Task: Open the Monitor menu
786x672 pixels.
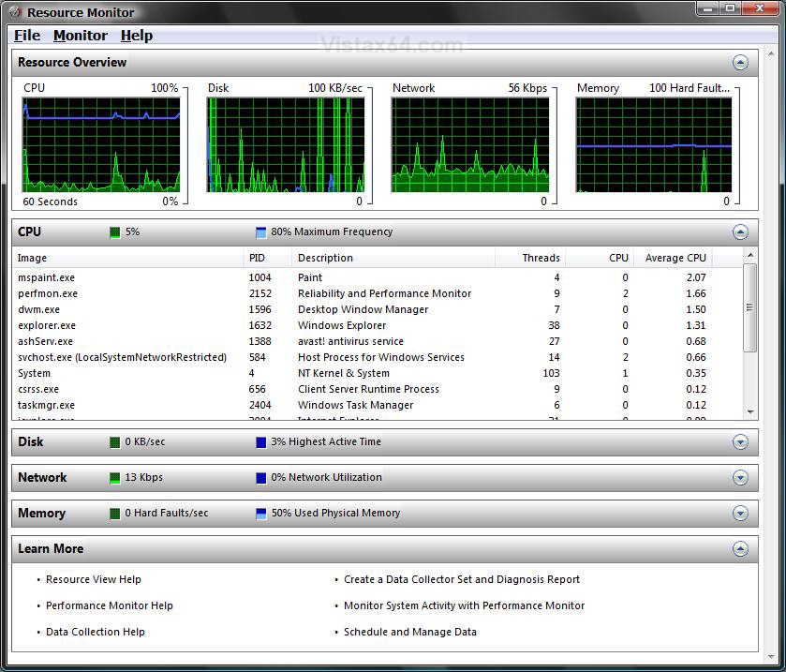Action: (x=81, y=36)
